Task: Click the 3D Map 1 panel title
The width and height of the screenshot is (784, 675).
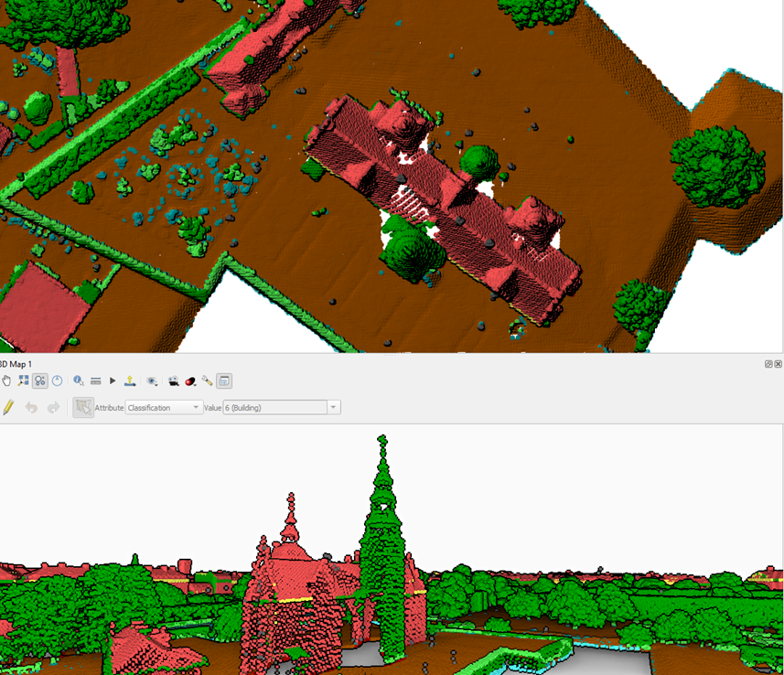Action: click(x=16, y=364)
